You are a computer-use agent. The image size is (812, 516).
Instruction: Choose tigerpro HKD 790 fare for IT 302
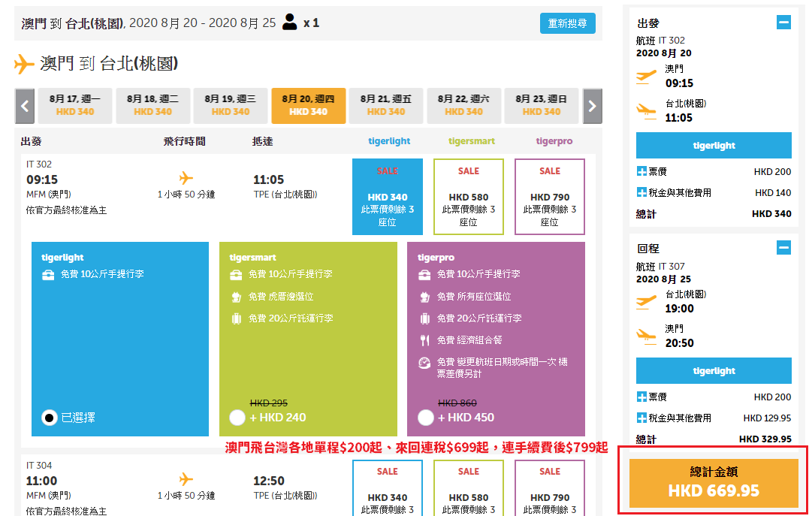pos(549,197)
